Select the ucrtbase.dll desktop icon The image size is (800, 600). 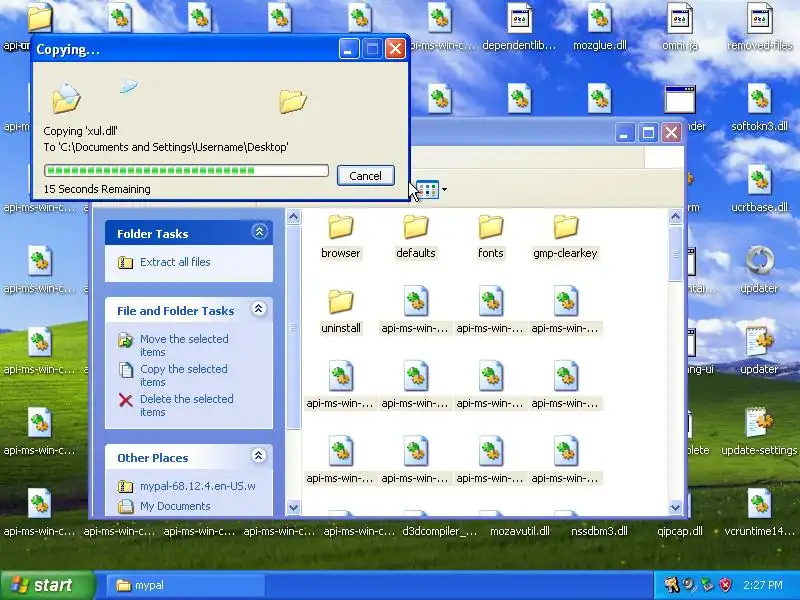[x=760, y=189]
